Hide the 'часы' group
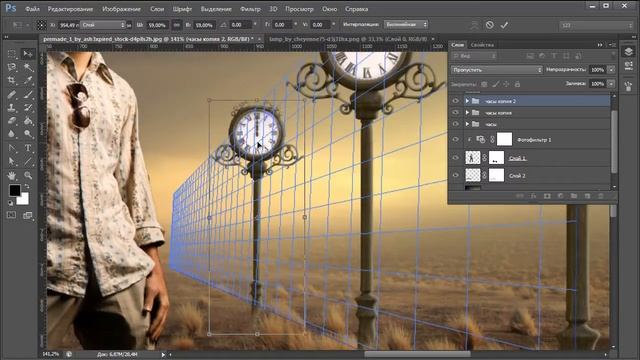Screen dimensions: 640x360 (x=456, y=124)
